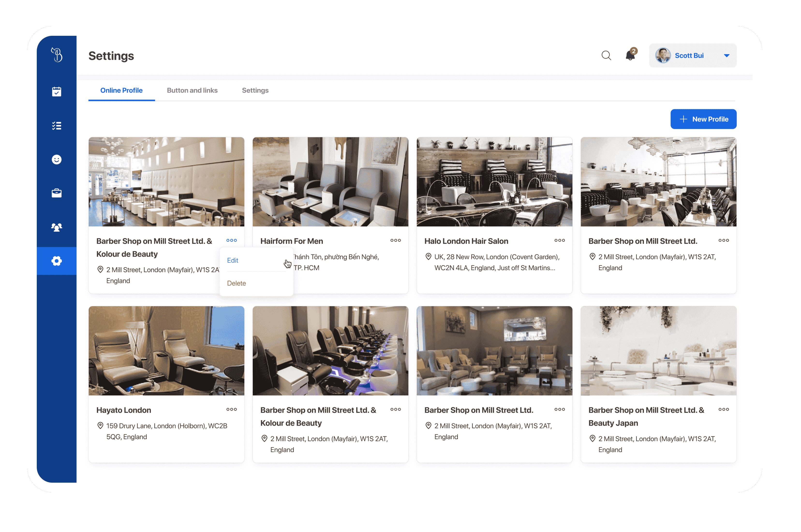Click the New Profile button
The image size is (801, 532).
coord(703,119)
